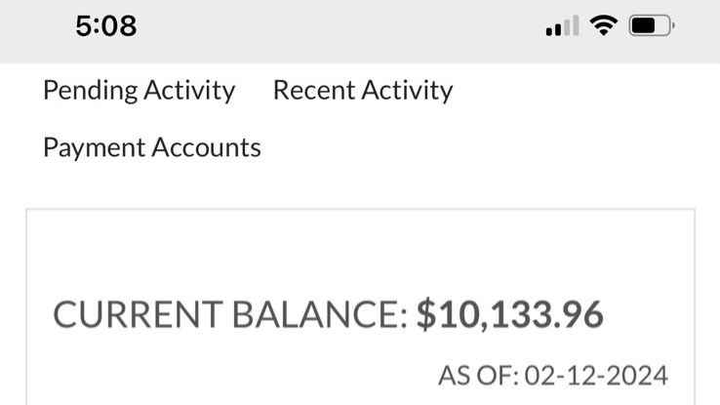Image resolution: width=720 pixels, height=405 pixels.
Task: Tap the top border of balance card
Action: [x=360, y=209]
